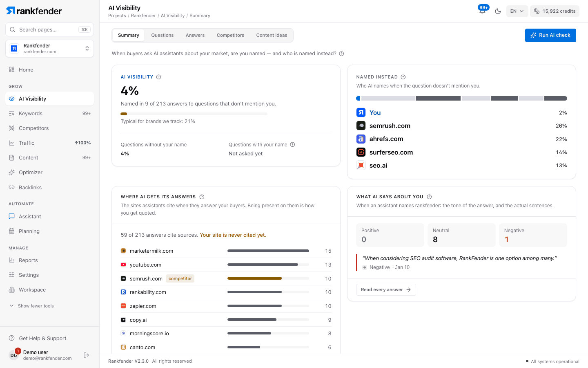Click the Neutral 8 sentiment card
The height and width of the screenshot is (368, 588).
coord(461,235)
